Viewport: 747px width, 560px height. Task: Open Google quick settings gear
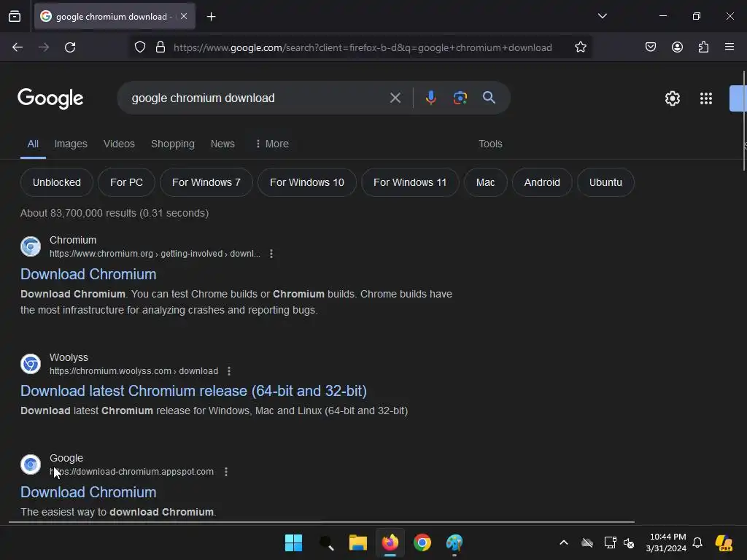tap(672, 98)
